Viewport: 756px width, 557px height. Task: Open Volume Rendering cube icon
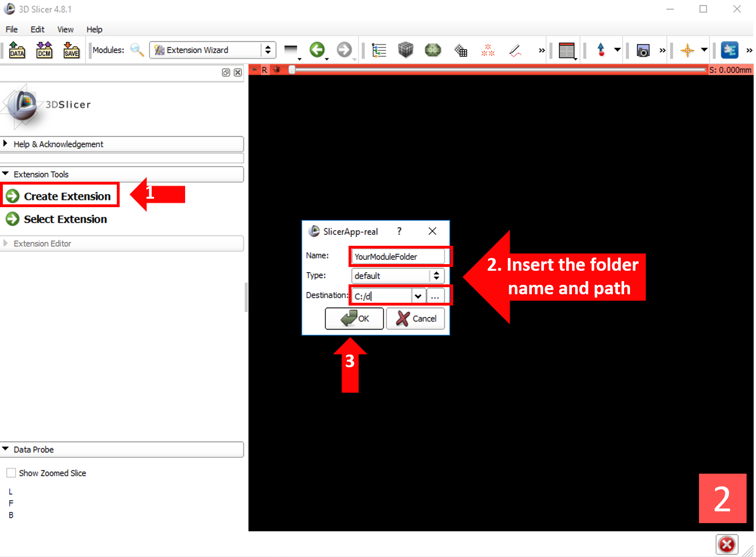(406, 50)
